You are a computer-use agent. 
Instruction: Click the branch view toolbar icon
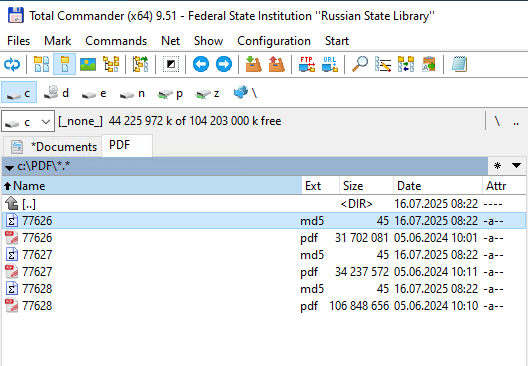click(x=141, y=64)
